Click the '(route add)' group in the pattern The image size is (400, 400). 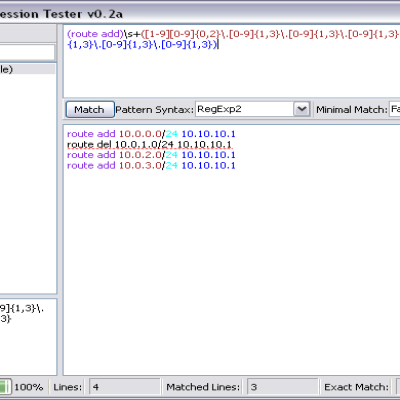(x=95, y=34)
